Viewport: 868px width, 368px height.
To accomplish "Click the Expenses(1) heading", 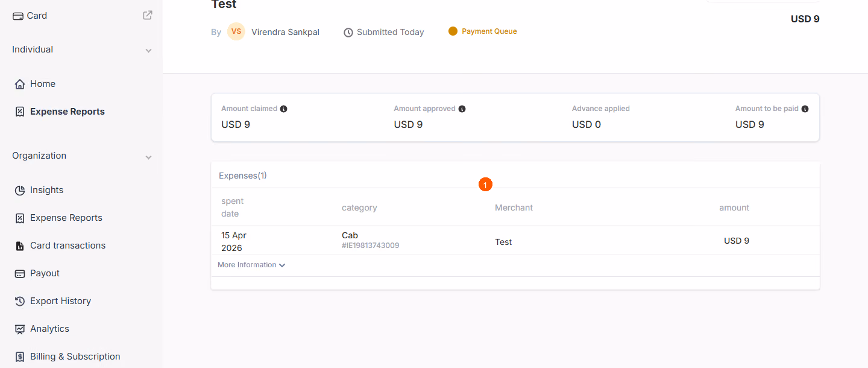I will point(243,176).
